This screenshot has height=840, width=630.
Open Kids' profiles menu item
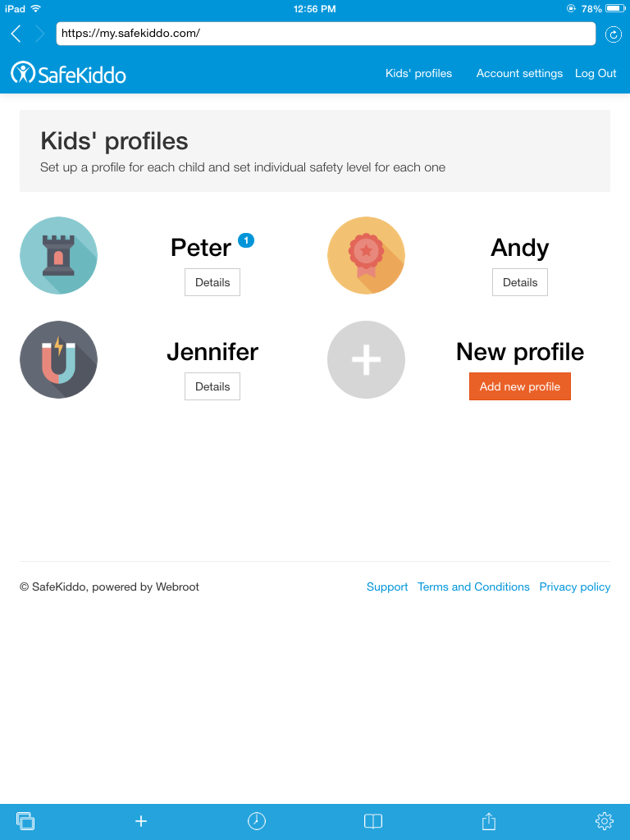click(418, 74)
